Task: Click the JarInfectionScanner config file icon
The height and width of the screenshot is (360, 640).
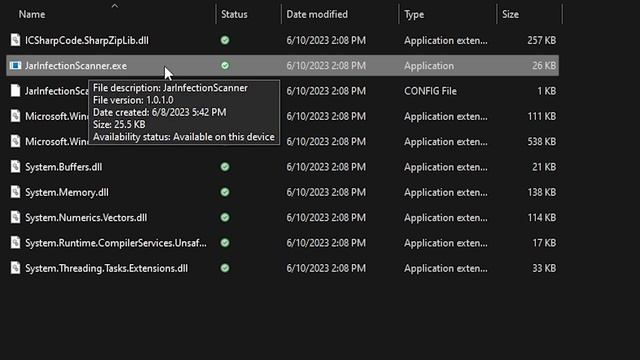Action: click(x=15, y=91)
